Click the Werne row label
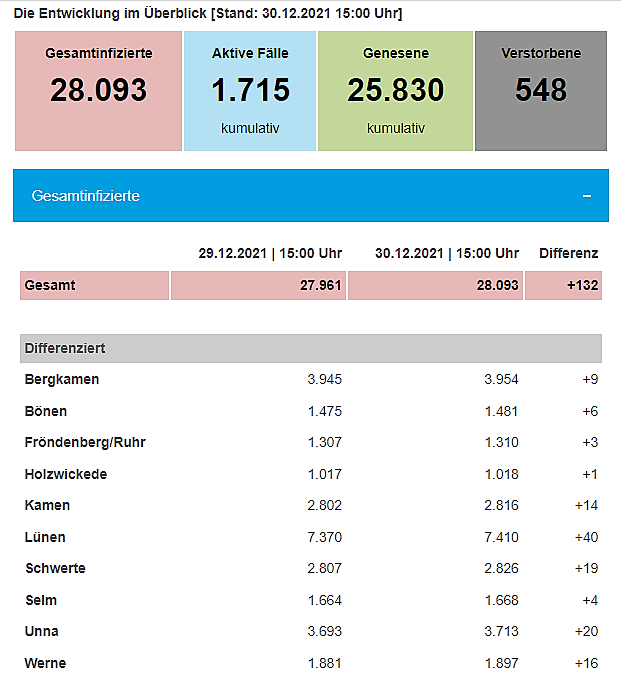 (x=45, y=663)
